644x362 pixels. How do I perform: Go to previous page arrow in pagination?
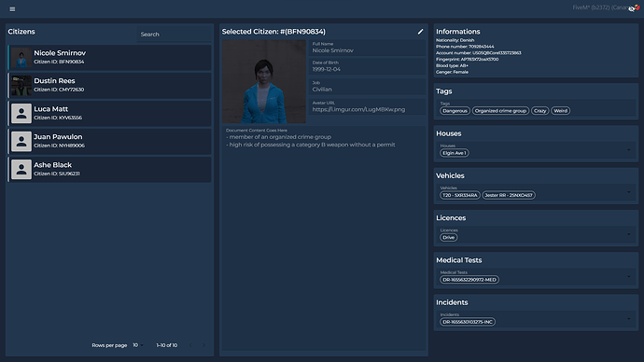[x=190, y=345]
